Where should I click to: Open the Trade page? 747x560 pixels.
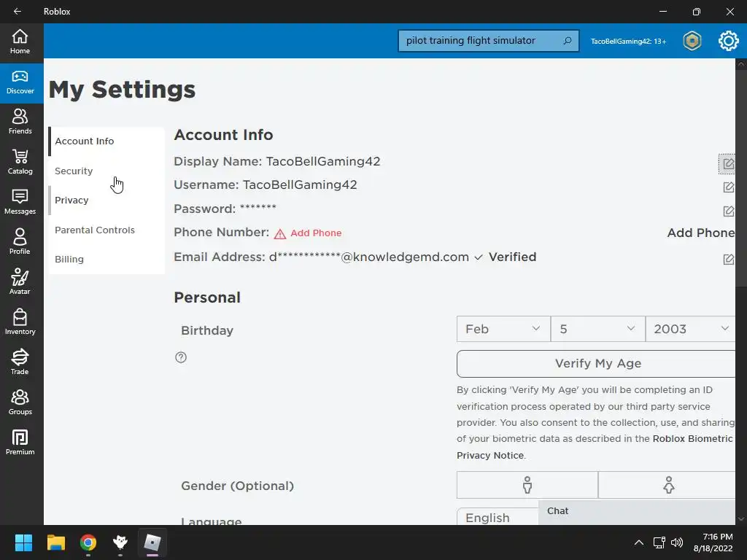pyautogui.click(x=20, y=362)
